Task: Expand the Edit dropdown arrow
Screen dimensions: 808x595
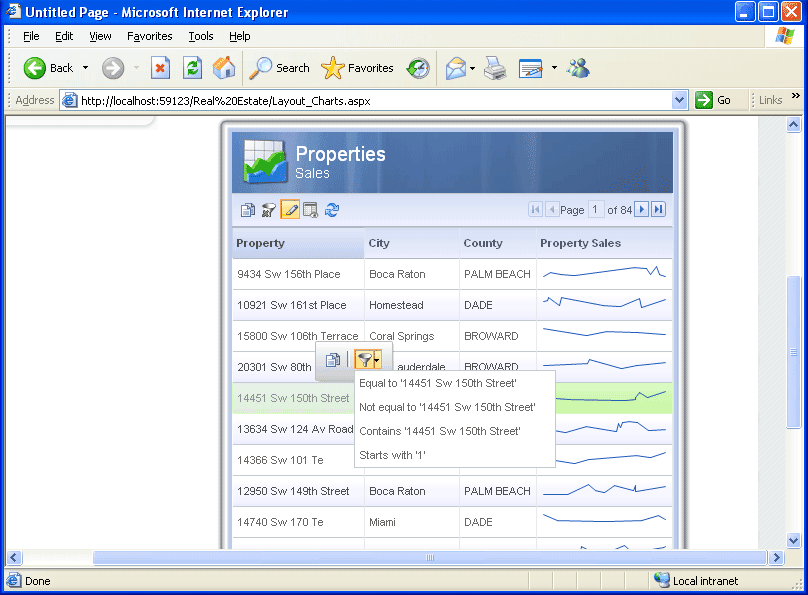Action: click(x=554, y=67)
